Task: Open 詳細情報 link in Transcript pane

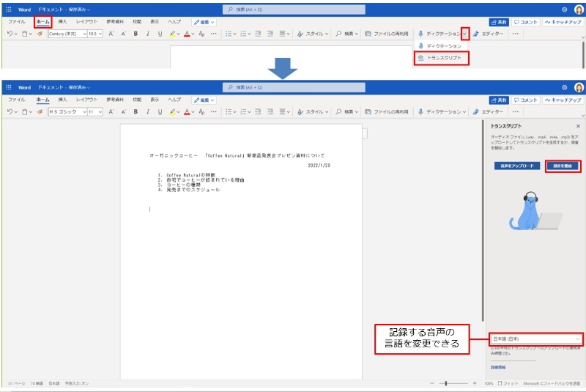Action: pos(498,367)
